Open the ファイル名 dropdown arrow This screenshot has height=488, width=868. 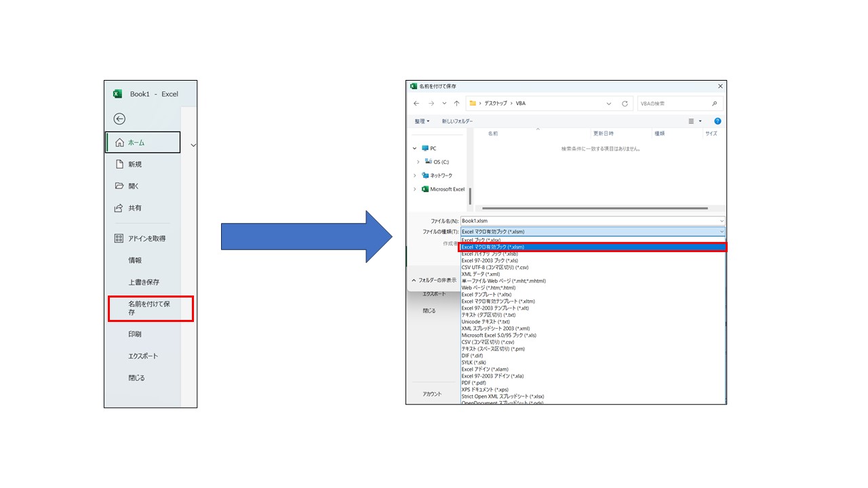[x=722, y=221]
